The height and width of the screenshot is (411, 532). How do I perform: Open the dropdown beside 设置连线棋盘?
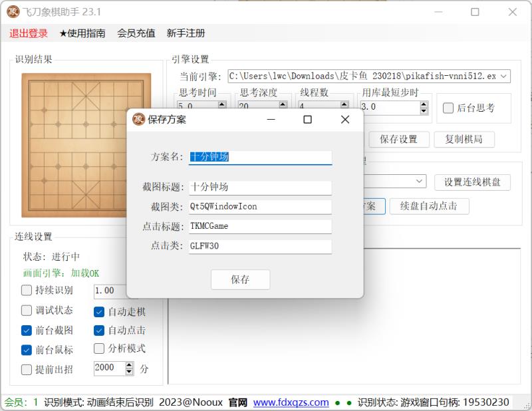(x=420, y=181)
